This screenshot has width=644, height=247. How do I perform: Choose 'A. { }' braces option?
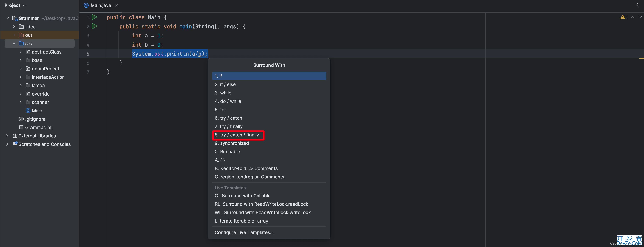269,160
